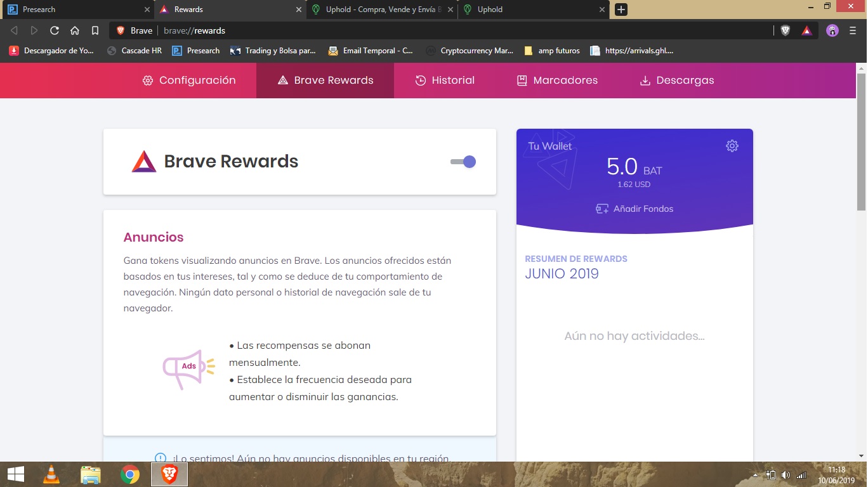Open the battery power icon in system tray
This screenshot has width=868, height=487.
click(x=771, y=475)
